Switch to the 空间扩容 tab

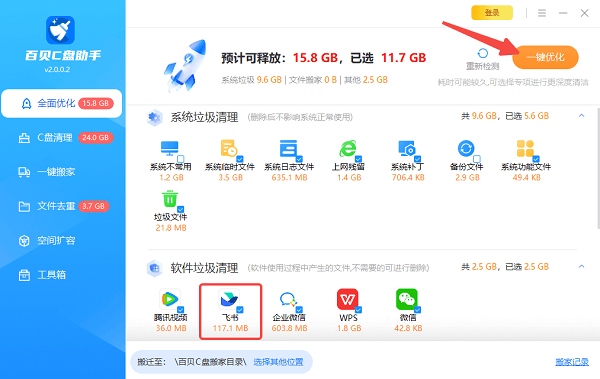[62, 240]
